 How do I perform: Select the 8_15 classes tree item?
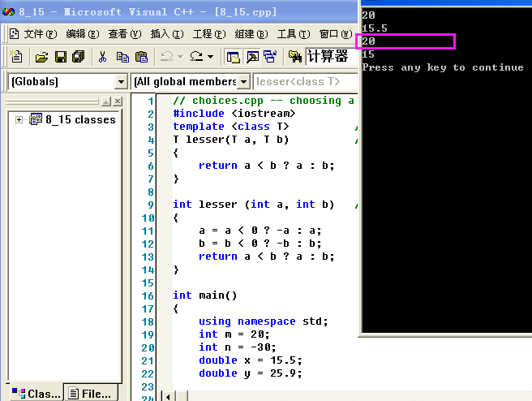tap(80, 119)
